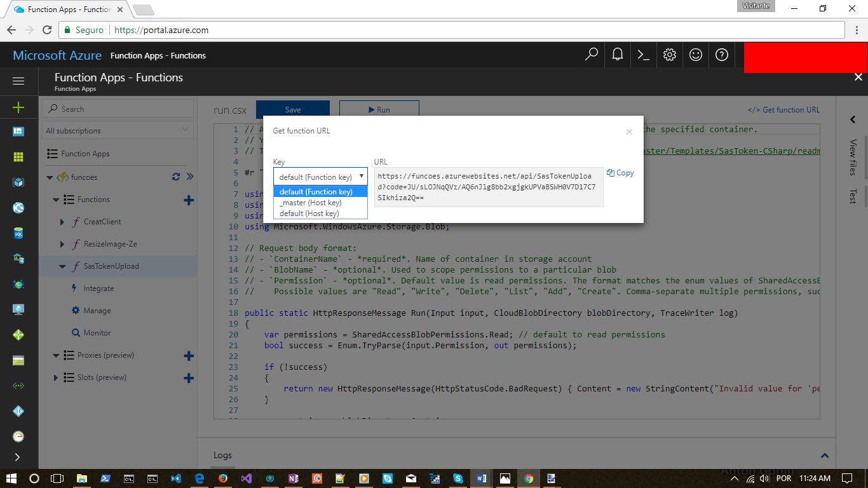Expand right panel with arrow
The image size is (868, 488).
853,119
